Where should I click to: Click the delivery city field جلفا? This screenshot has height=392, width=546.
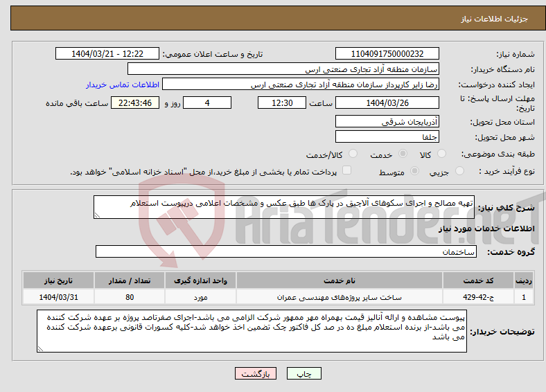coord(387,136)
